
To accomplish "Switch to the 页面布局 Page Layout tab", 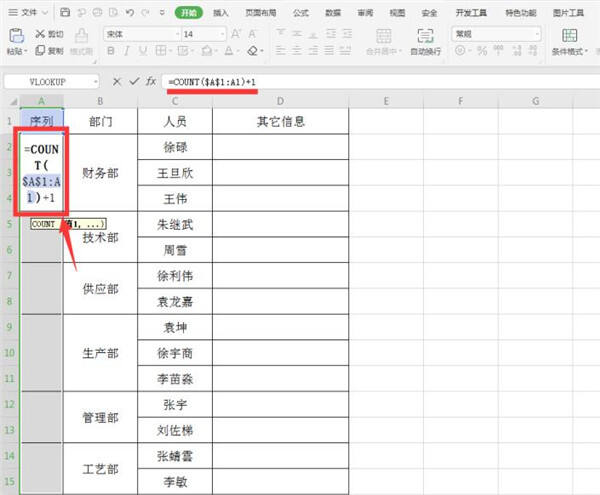I will 261,13.
